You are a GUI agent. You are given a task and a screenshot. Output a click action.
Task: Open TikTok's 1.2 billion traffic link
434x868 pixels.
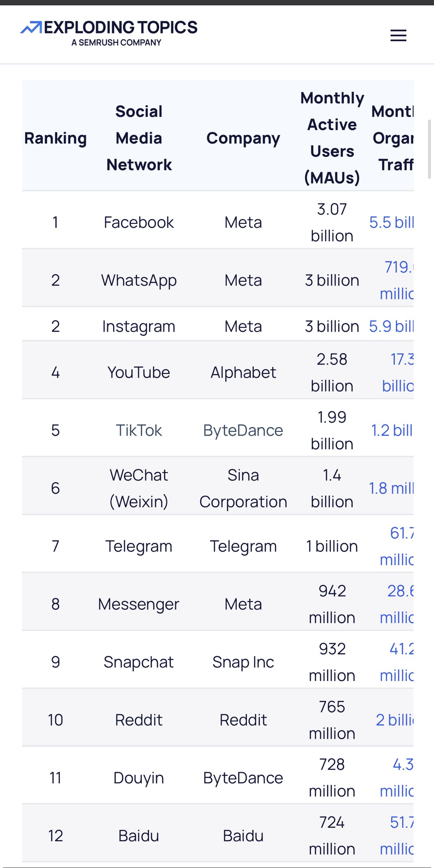[x=392, y=430]
